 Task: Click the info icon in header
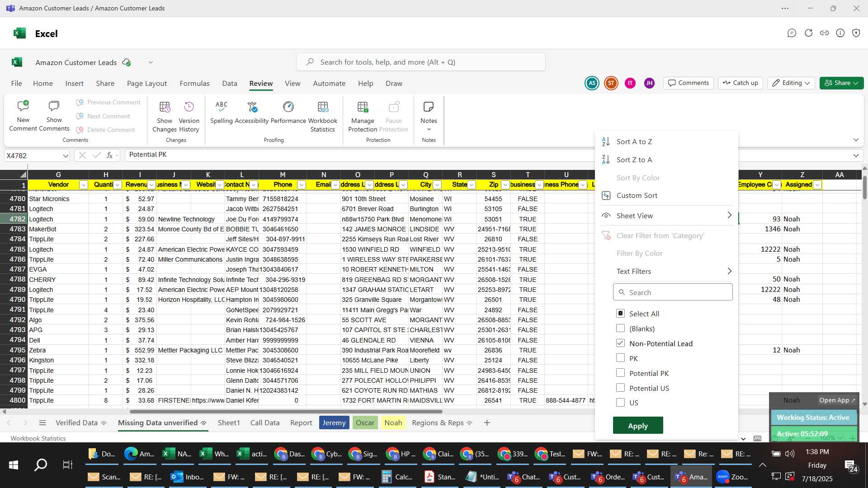click(x=840, y=33)
